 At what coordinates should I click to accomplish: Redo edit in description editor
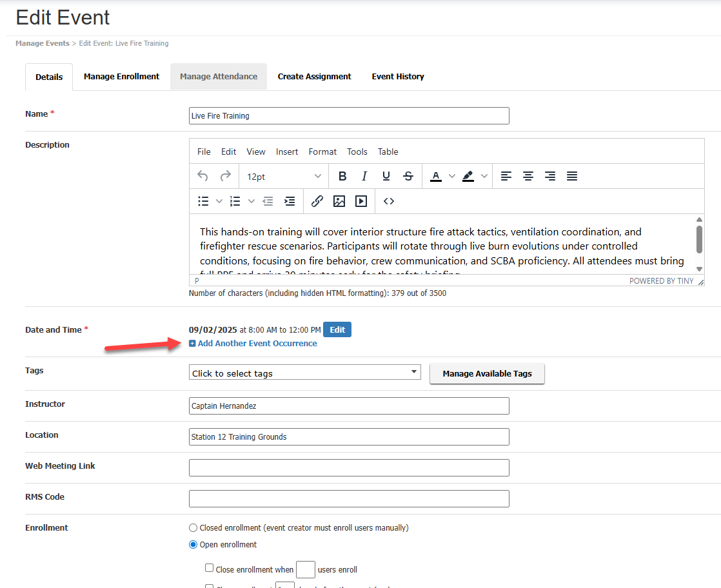click(x=225, y=176)
